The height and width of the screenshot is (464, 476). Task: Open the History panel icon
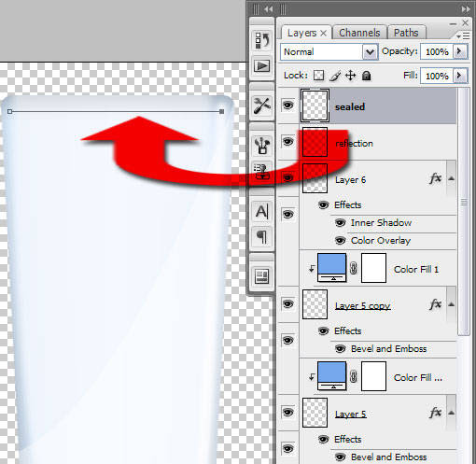click(262, 40)
